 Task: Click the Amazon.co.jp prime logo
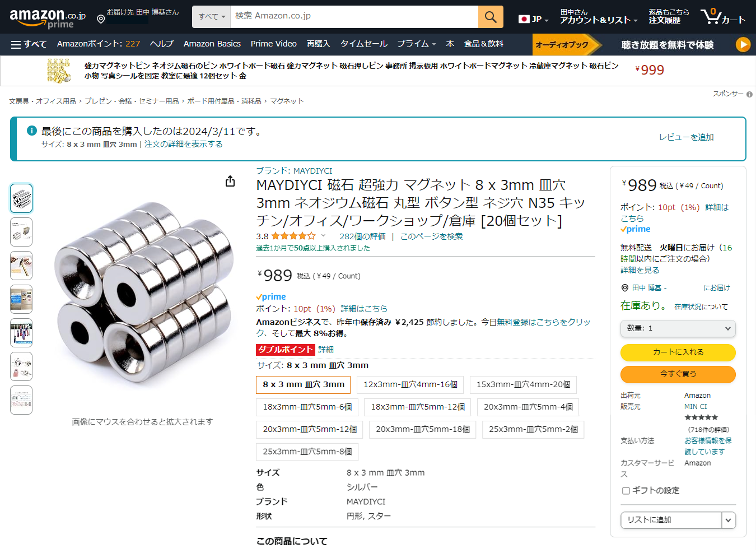[x=48, y=17]
